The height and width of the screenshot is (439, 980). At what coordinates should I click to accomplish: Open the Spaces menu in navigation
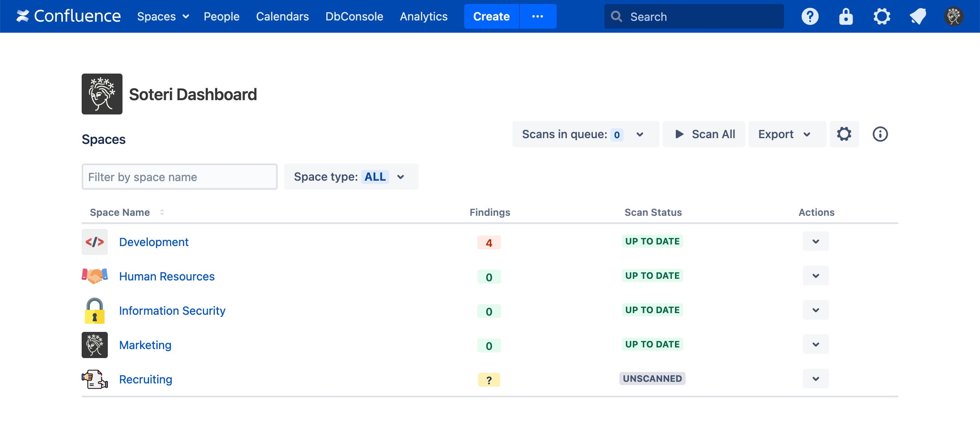pyautogui.click(x=163, y=16)
